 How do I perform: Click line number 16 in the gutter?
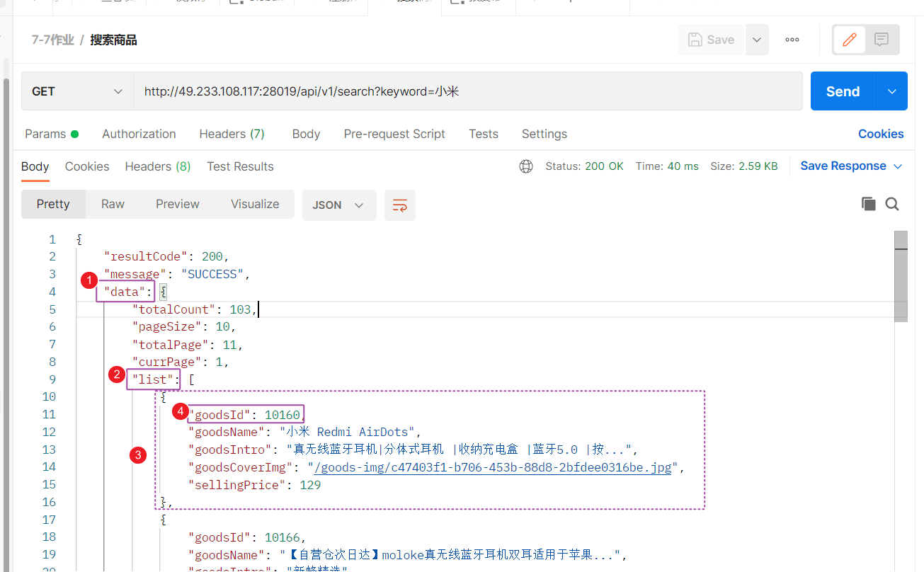pos(49,502)
